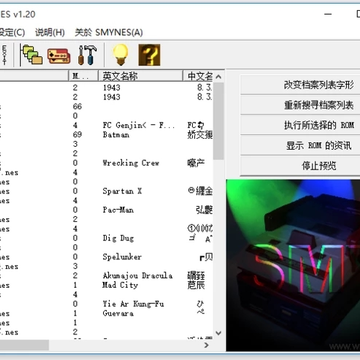360x360 pixels.
Task: Click the list's scroll-down arrow
Action: click(x=218, y=333)
